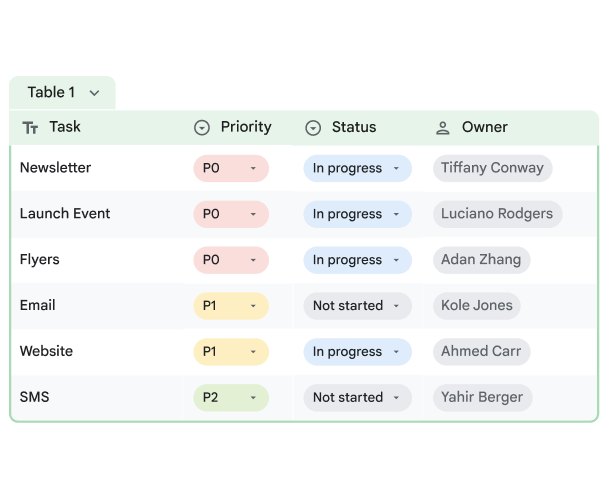Screen dimensions: 609x500
Task: Click the text type icon beside Task
Action: tap(30, 128)
